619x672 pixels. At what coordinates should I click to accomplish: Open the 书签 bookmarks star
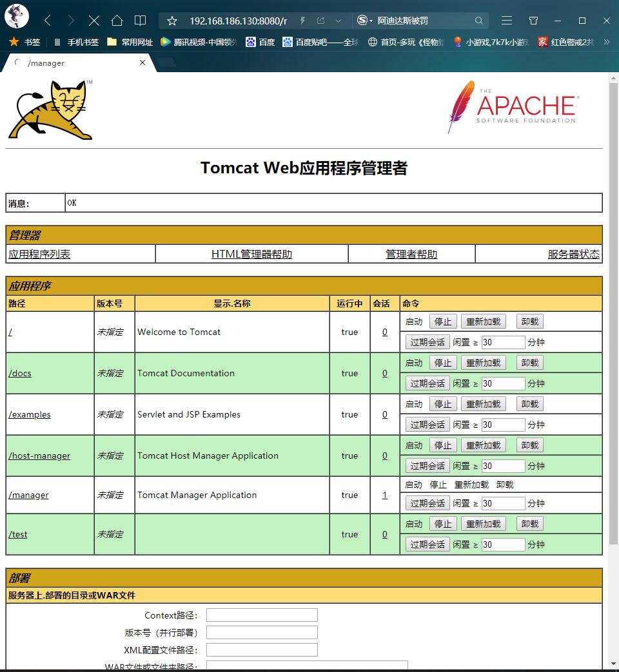(25, 42)
